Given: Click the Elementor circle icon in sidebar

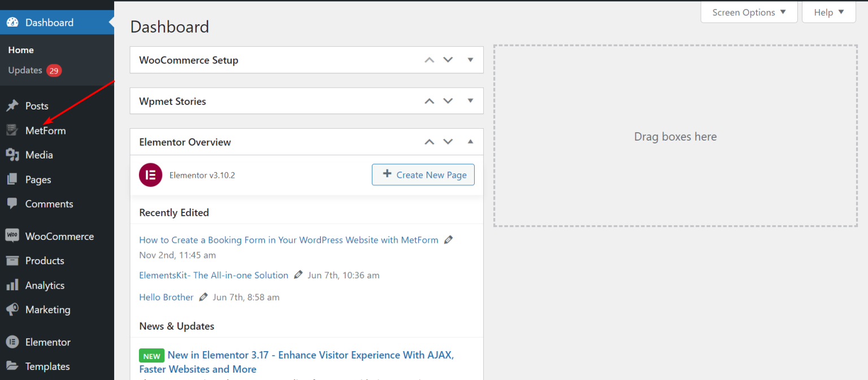Looking at the screenshot, I should coord(12,342).
